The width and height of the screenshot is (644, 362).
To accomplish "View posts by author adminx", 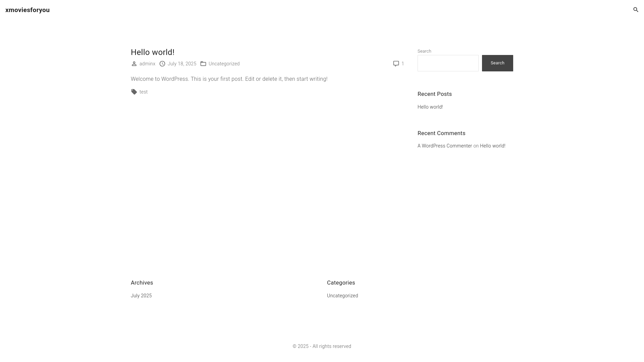I will [147, 64].
